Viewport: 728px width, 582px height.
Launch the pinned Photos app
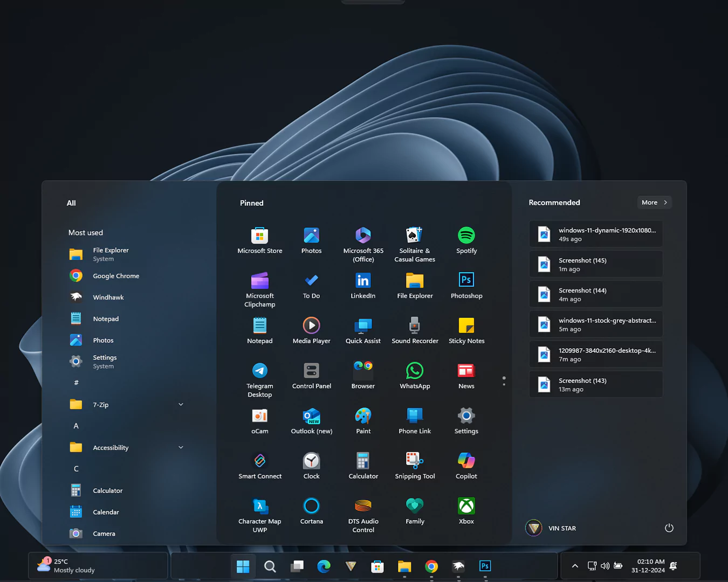point(311,240)
